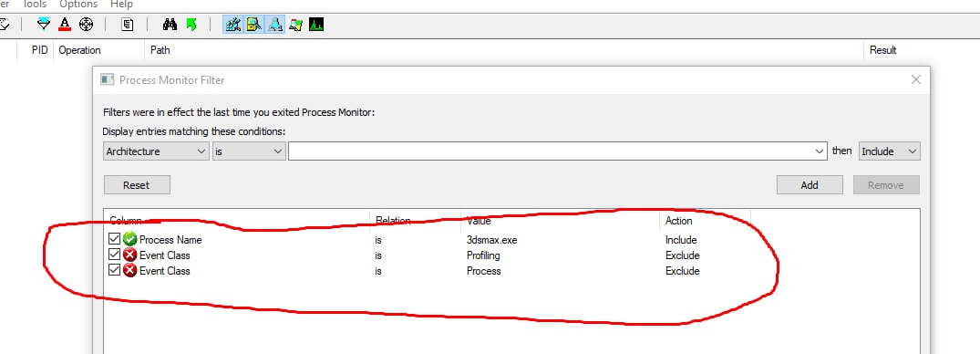This screenshot has height=354, width=980.
Task: Toggle Show File System Activity toolbar icon
Action: tap(253, 25)
